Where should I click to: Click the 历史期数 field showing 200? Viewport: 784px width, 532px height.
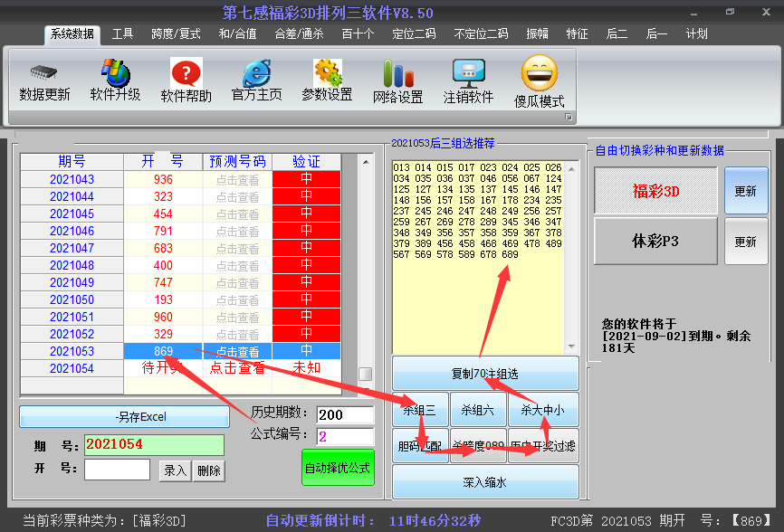tap(346, 414)
